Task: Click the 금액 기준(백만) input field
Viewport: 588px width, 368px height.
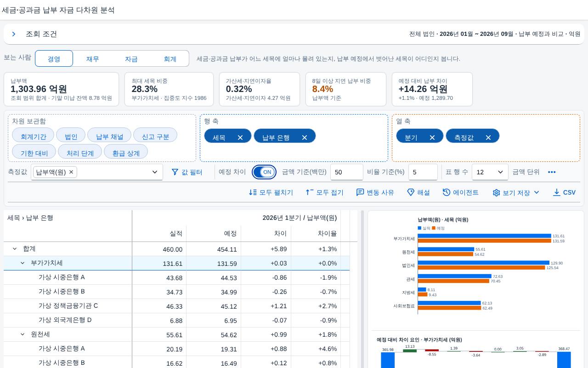Action: pos(347,172)
